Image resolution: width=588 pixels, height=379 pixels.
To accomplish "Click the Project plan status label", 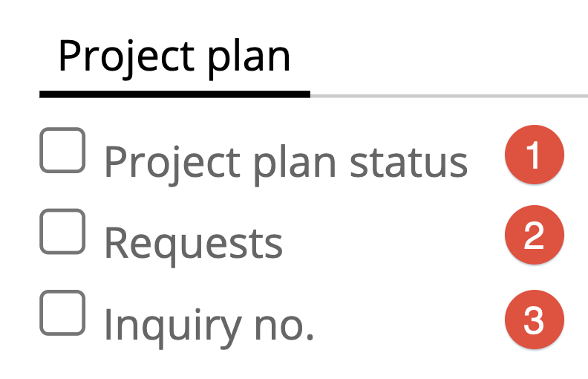I will [x=286, y=161].
